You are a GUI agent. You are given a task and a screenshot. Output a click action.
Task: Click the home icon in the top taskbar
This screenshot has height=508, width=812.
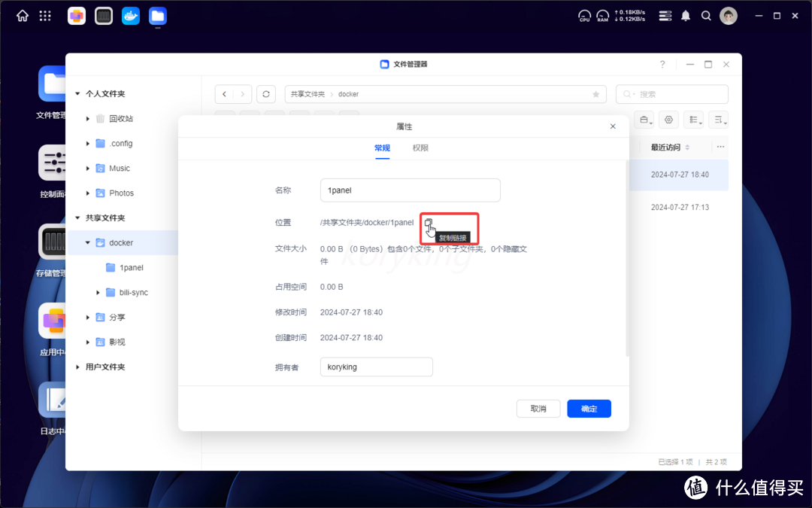[22, 15]
